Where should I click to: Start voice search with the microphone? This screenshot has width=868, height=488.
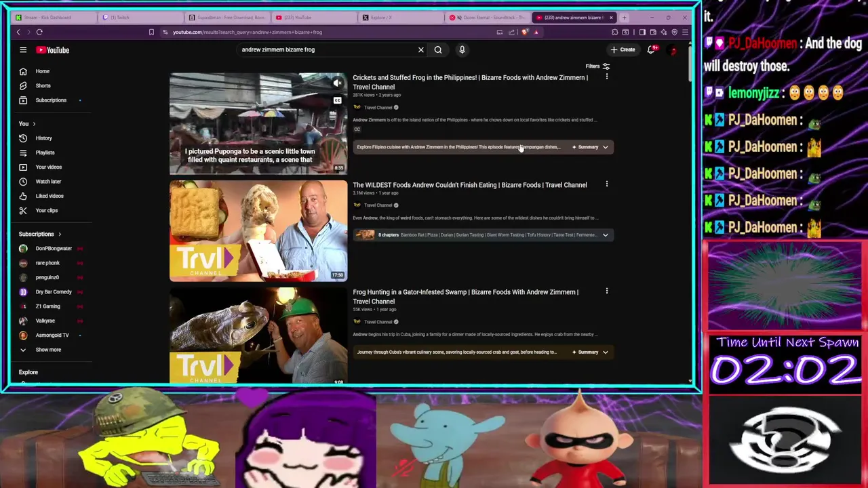[x=462, y=49]
